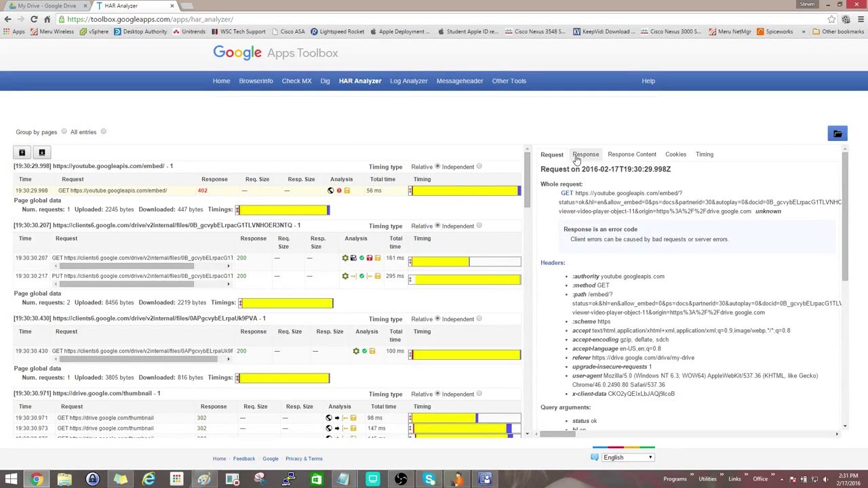The width and height of the screenshot is (868, 488).
Task: Open Skype from the taskbar
Action: pos(429,479)
